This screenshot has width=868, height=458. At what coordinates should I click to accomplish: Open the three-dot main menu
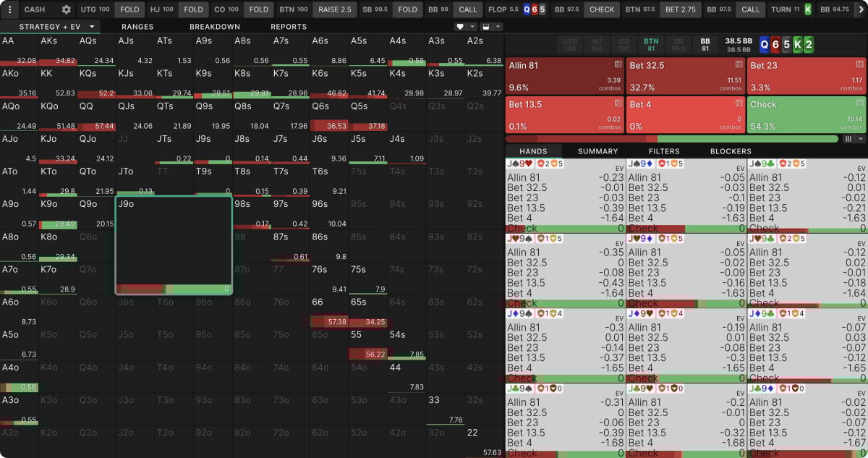(9, 9)
